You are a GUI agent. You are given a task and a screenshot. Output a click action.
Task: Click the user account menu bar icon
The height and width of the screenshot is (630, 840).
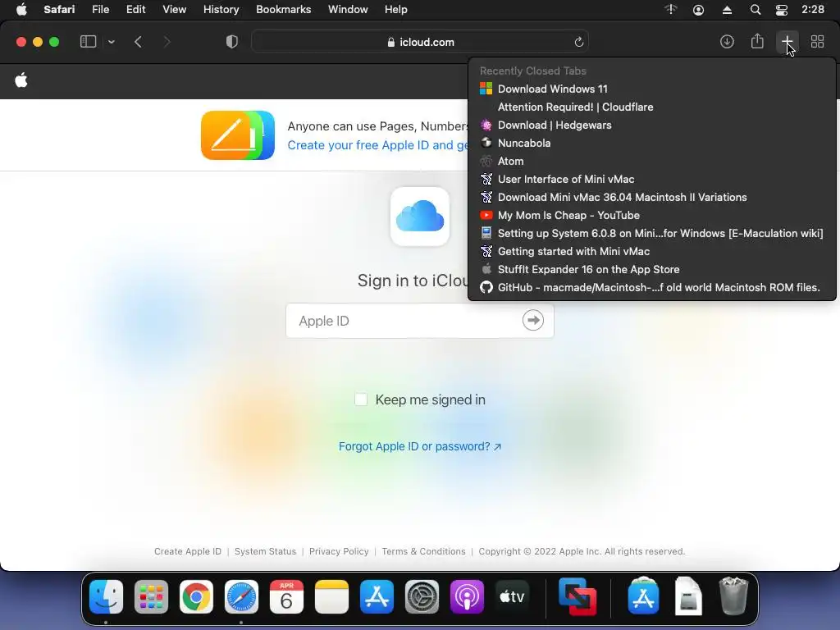pyautogui.click(x=698, y=10)
